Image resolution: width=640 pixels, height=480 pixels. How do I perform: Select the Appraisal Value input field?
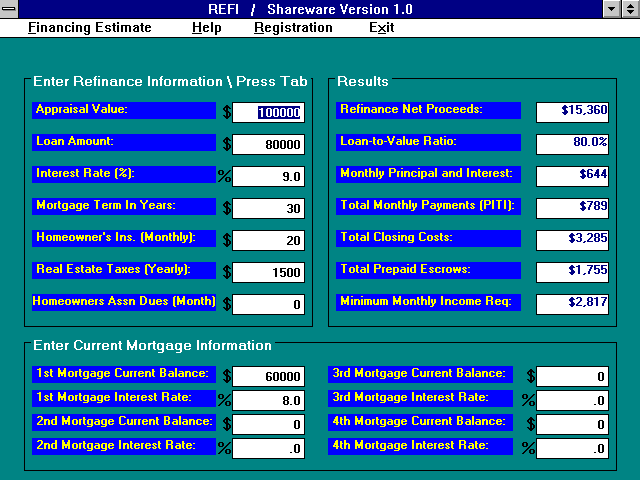click(x=268, y=113)
